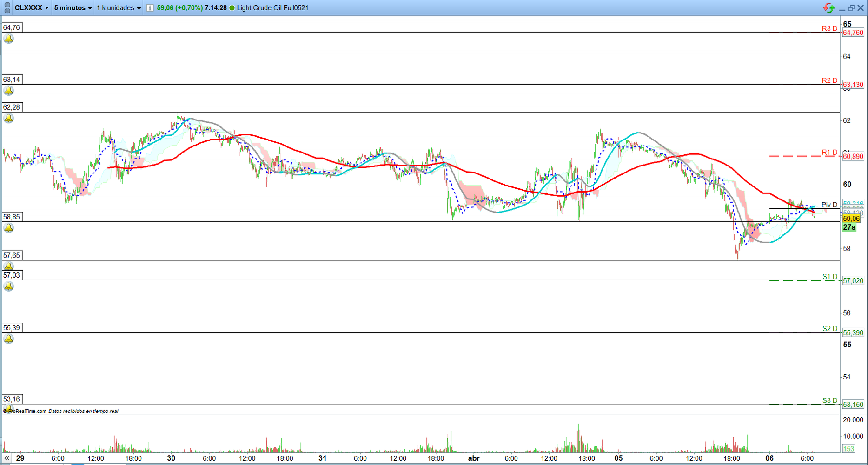The width and height of the screenshot is (868, 465).
Task: Click the volume value 153 label
Action: (848, 449)
